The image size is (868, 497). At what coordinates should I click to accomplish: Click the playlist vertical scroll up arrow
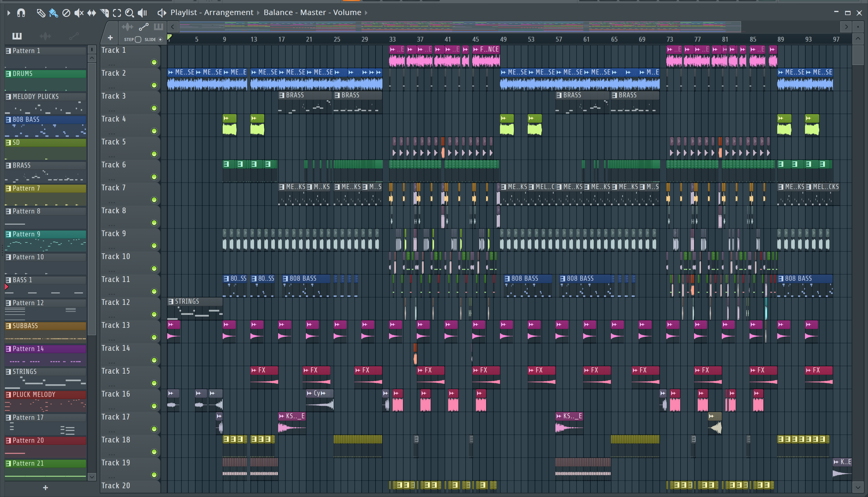pos(858,39)
